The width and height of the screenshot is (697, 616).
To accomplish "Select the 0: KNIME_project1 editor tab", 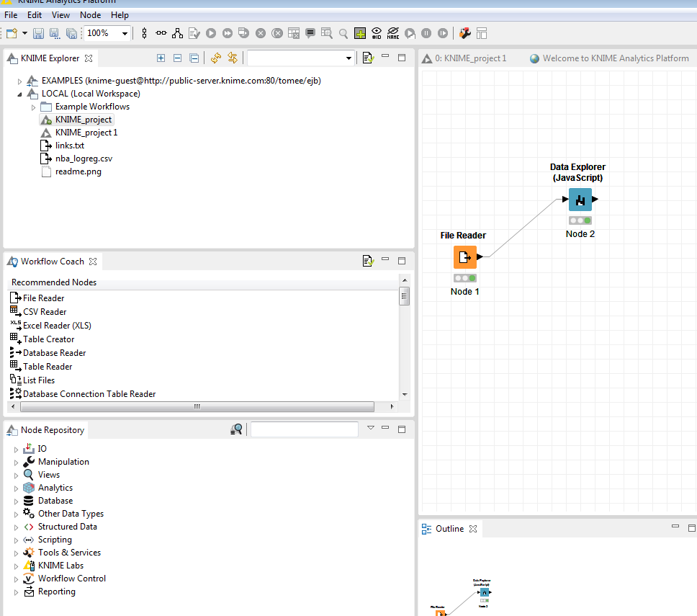I will (x=464, y=58).
